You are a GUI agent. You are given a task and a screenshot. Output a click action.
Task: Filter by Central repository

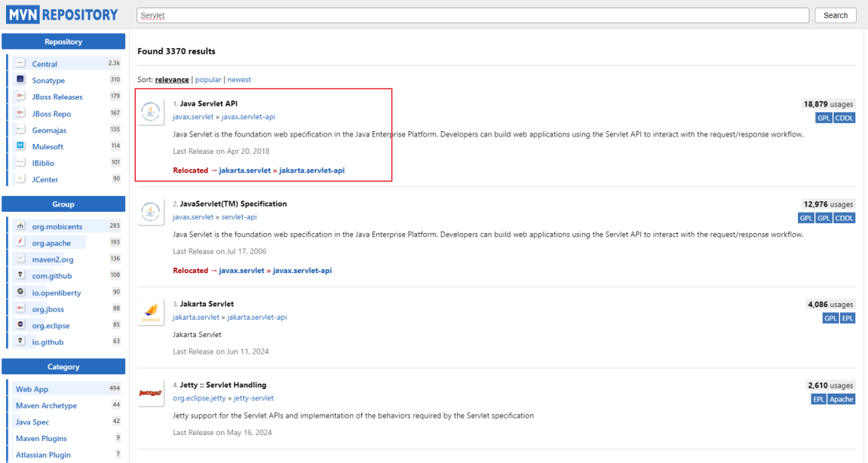click(44, 64)
